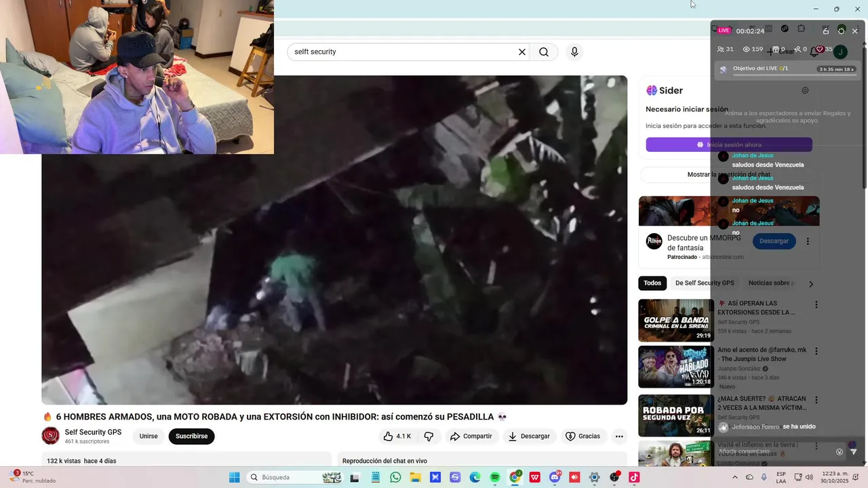Open the Self Security GPS channel avatar
The image size is (868, 488).
pyautogui.click(x=50, y=436)
